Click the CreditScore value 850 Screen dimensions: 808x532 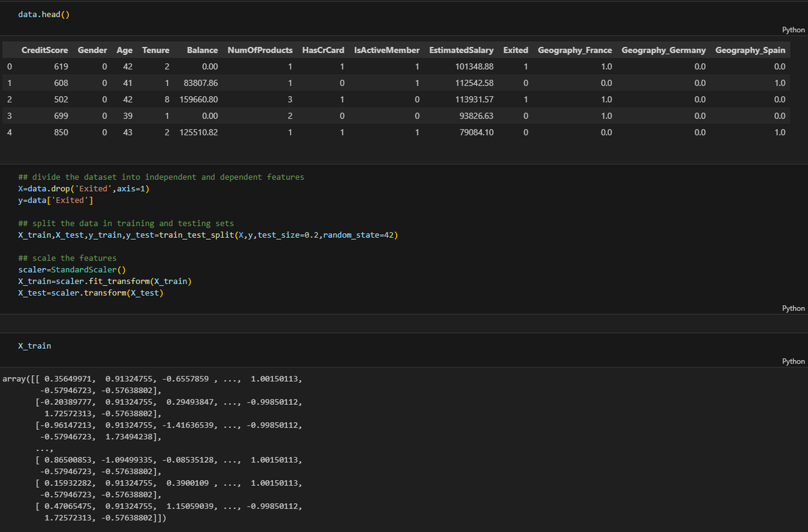coord(61,133)
